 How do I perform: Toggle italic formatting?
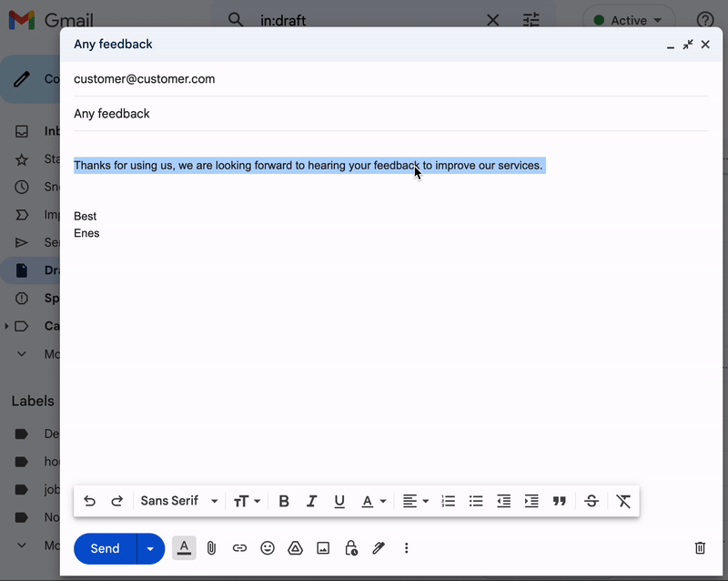[x=311, y=501]
